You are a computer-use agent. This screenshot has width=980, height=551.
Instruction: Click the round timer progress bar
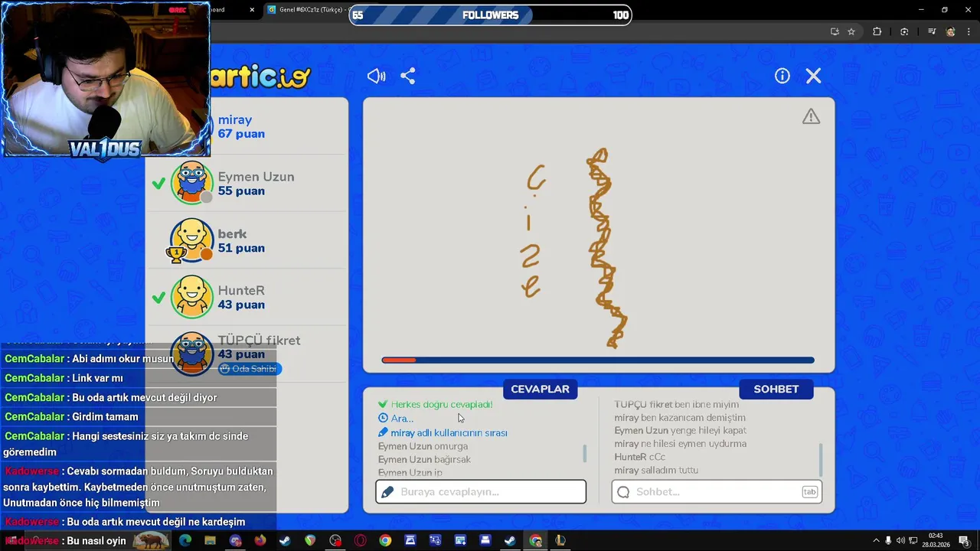tap(598, 360)
